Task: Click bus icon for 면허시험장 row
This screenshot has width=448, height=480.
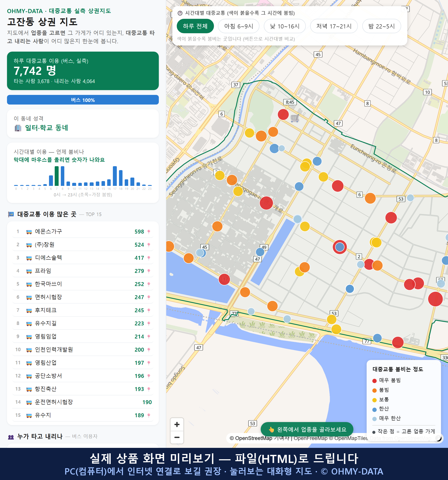Action: [x=29, y=297]
